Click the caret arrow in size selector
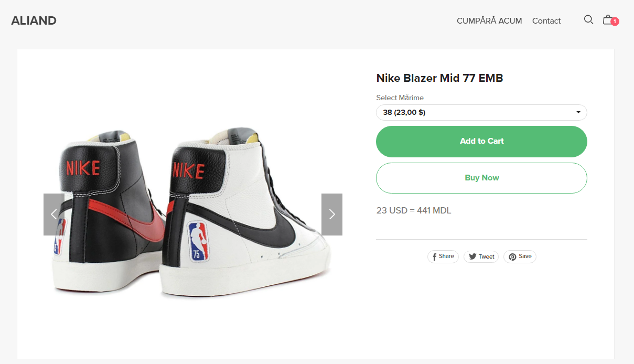The height and width of the screenshot is (364, 634). [578, 112]
